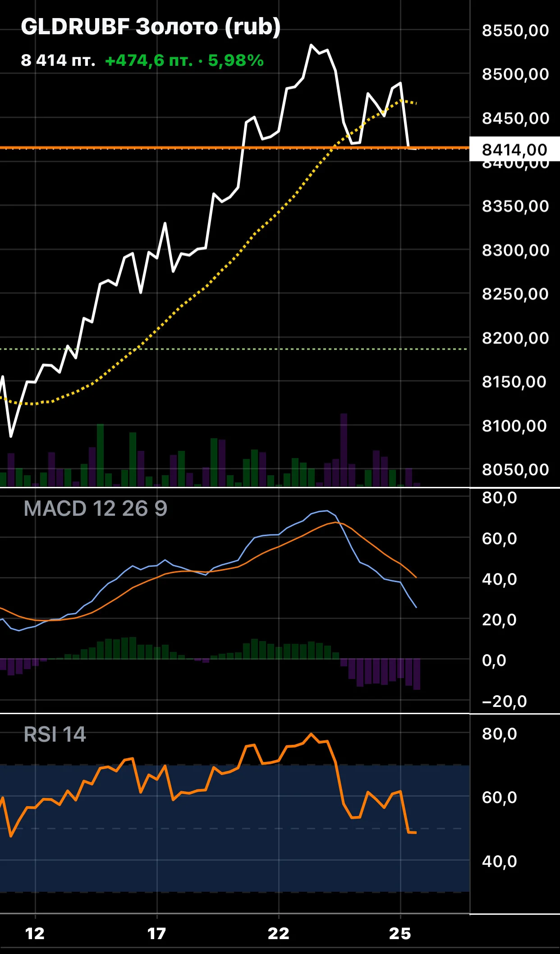Viewport: 560px width, 954px height.
Task: Select the 0,0 label on MACD scale
Action: pyautogui.click(x=494, y=660)
